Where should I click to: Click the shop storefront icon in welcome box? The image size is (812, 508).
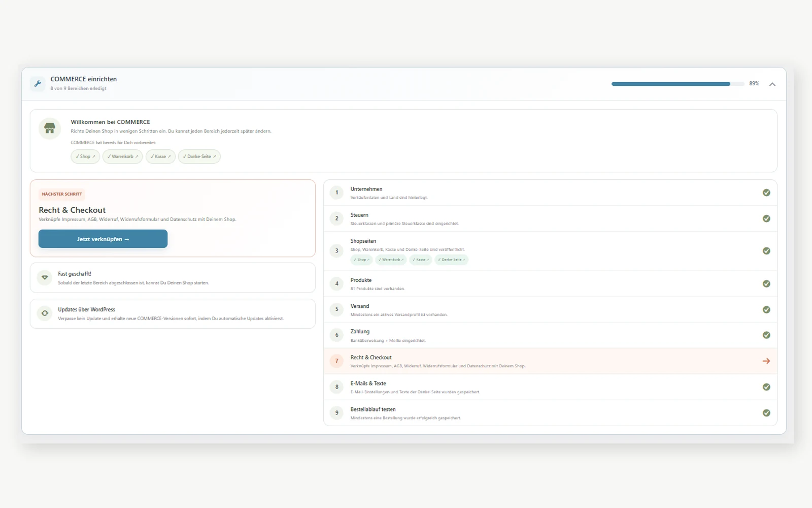tap(50, 129)
